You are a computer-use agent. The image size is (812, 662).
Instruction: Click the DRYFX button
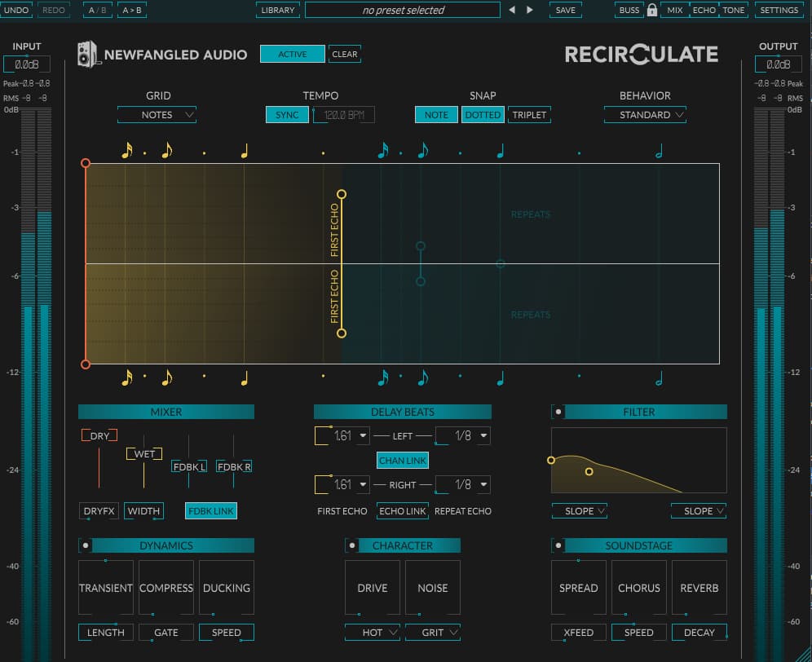99,510
